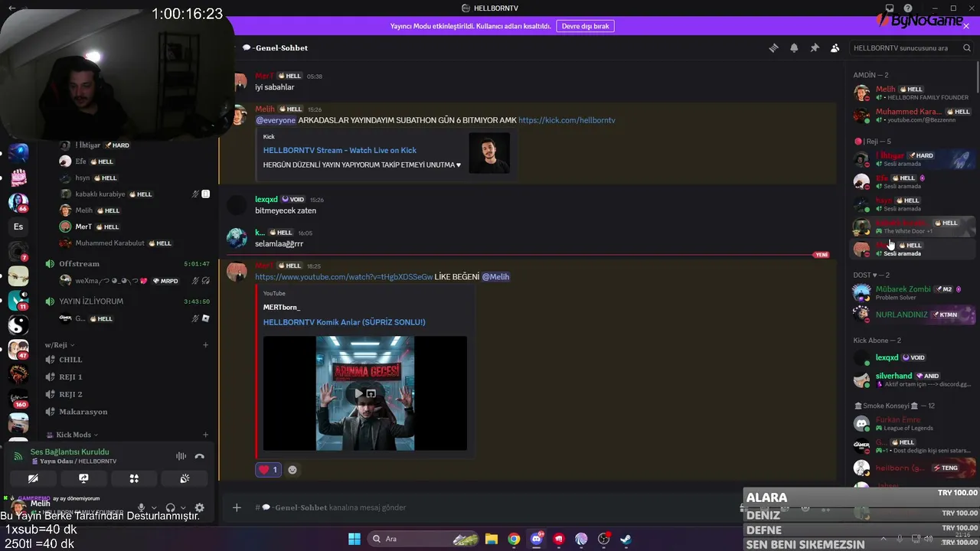This screenshot has width=980, height=551.
Task: Click the magnifier icon in server search
Action: pos(967,47)
